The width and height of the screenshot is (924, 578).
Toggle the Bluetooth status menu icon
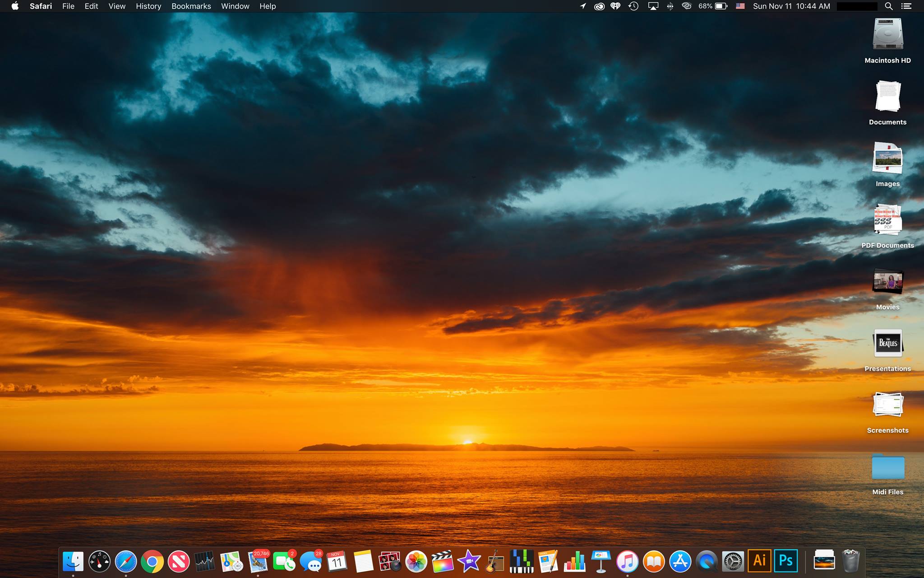(x=670, y=6)
